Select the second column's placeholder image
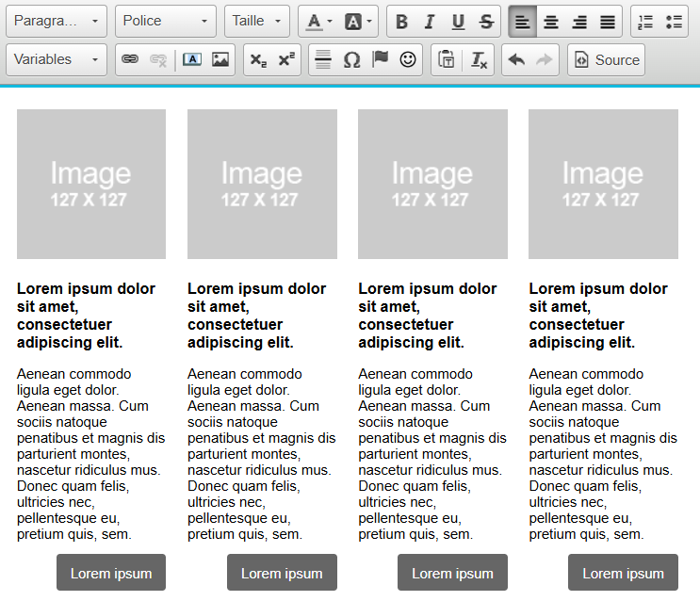 click(262, 184)
